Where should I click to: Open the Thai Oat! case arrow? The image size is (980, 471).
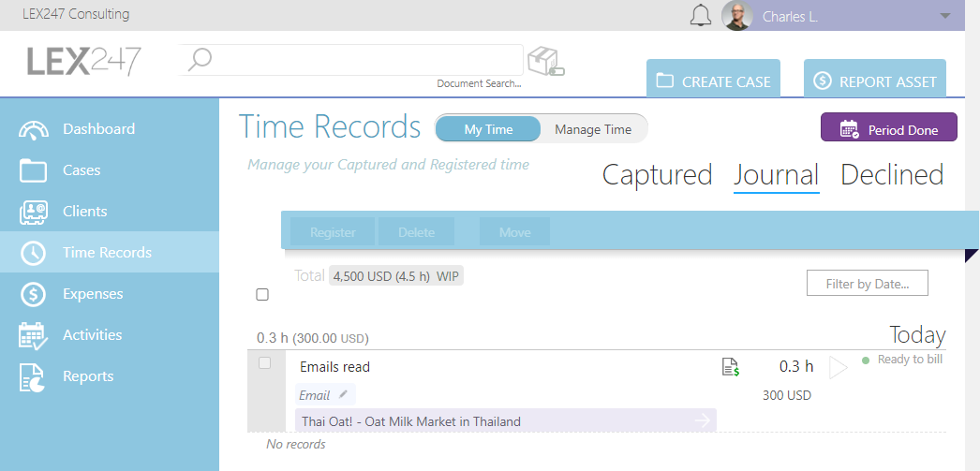coord(703,421)
